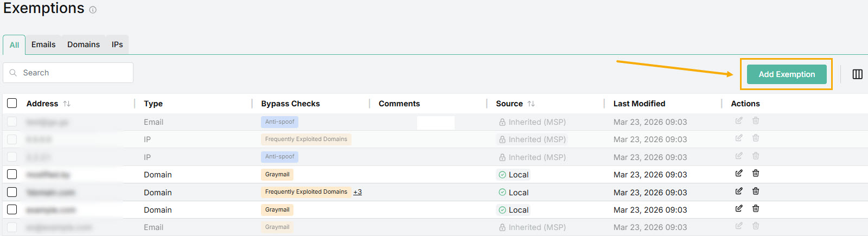Click the info icon beside Exemptions title
The height and width of the screenshot is (236, 868).
click(93, 10)
